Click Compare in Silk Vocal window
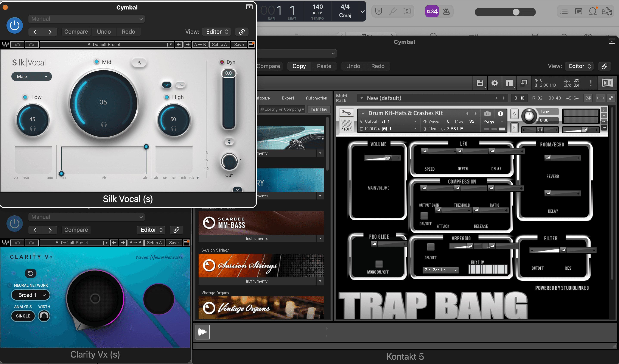The height and width of the screenshot is (364, 619). click(76, 32)
